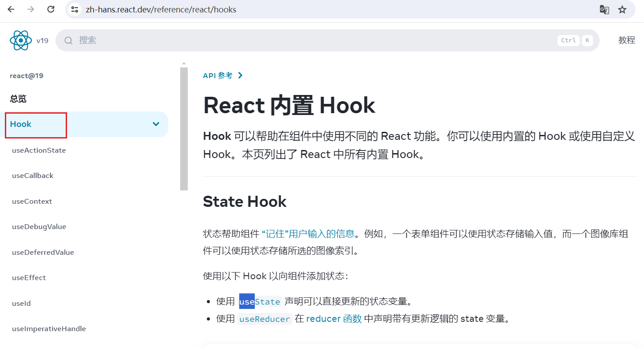The width and height of the screenshot is (644, 348).
Task: Click the React logo
Action: tap(21, 40)
